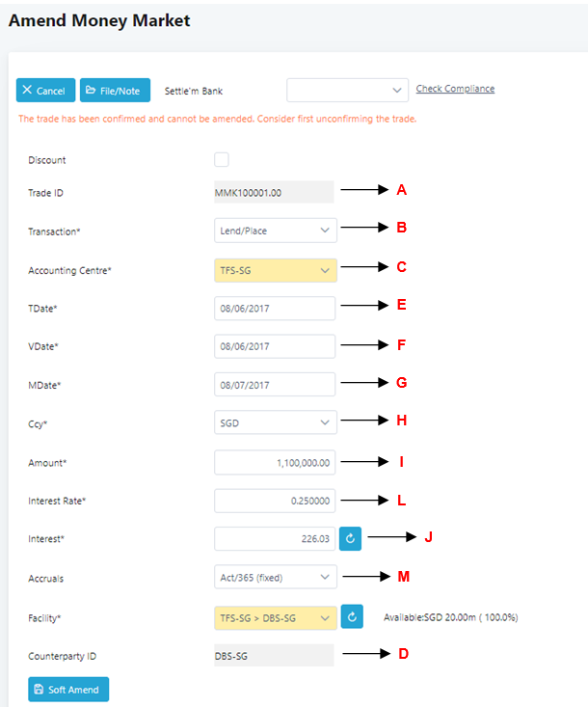The width and height of the screenshot is (588, 707).
Task: Open the File/Note button
Action: [x=115, y=90]
